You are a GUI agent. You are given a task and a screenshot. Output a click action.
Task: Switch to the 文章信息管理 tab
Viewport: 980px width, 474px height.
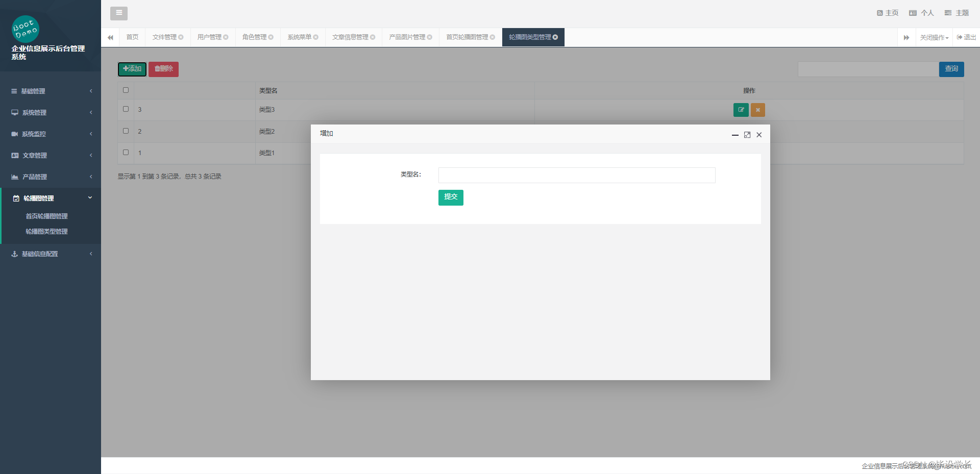point(350,37)
